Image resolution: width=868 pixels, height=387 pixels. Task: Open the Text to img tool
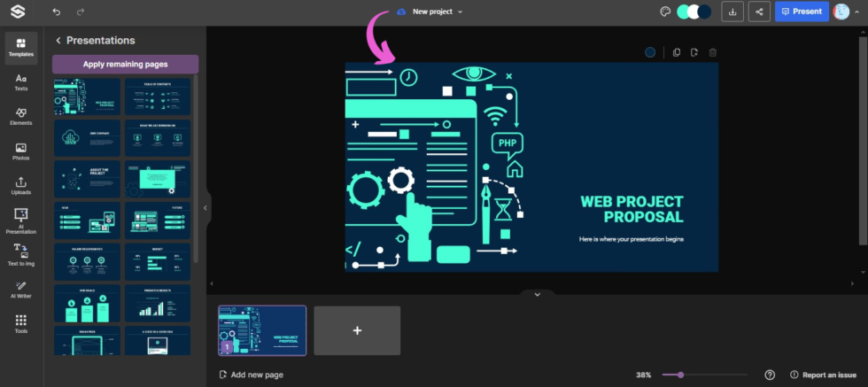click(20, 255)
